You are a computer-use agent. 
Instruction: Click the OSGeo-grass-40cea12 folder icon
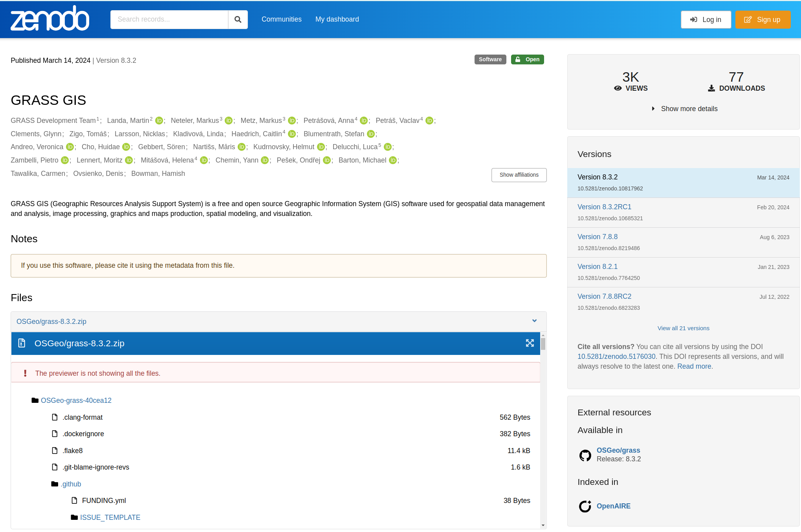[x=35, y=400]
